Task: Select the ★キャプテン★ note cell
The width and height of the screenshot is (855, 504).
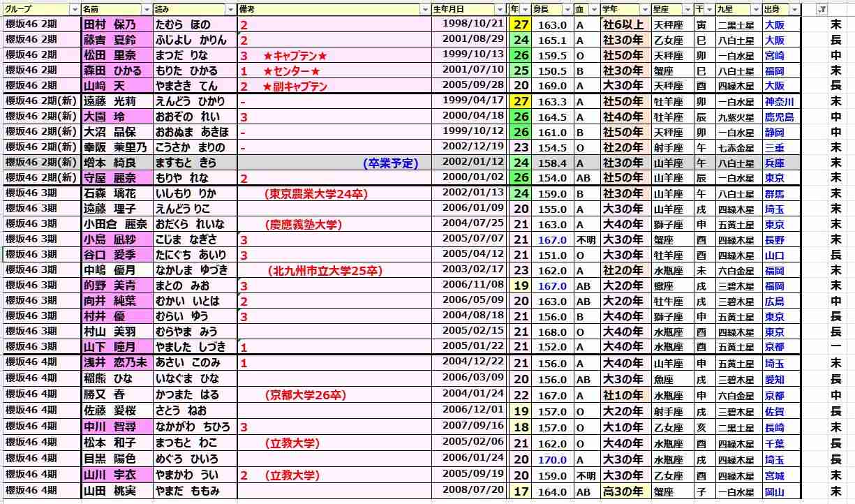Action: click(334, 55)
